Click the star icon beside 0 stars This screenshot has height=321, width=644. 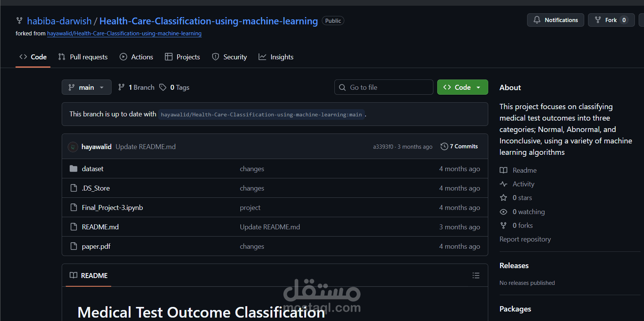pyautogui.click(x=503, y=198)
